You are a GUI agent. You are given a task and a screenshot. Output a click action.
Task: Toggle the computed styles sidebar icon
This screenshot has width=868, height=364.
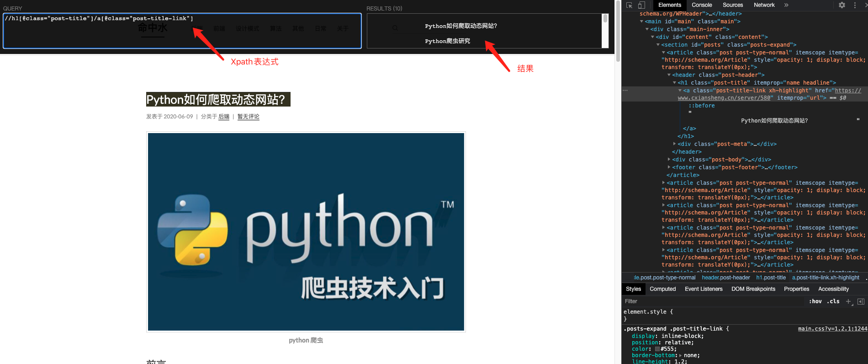[x=861, y=301]
